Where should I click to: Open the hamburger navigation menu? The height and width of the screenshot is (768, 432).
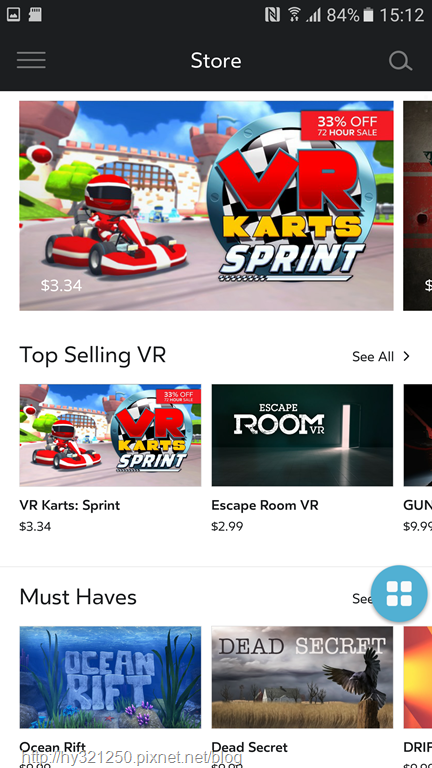pos(31,60)
